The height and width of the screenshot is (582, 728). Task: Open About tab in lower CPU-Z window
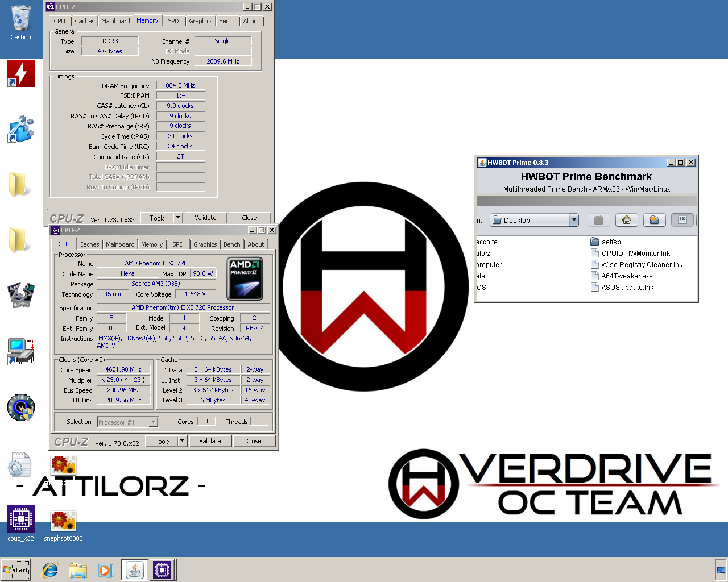tap(256, 244)
